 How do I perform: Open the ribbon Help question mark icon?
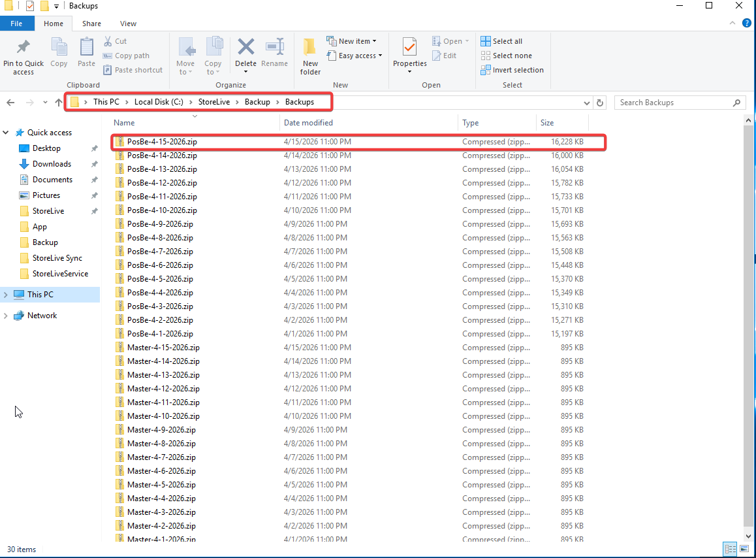tap(747, 24)
